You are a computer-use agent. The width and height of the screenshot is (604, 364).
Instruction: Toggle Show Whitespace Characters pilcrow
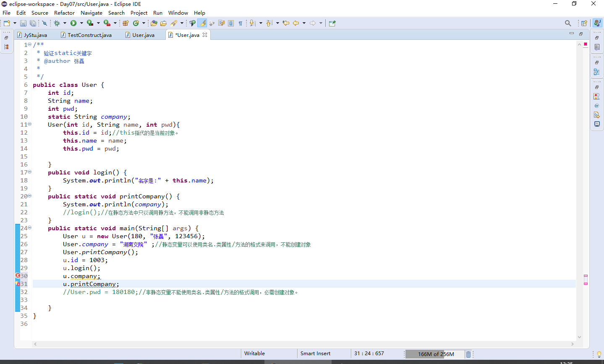pyautogui.click(x=240, y=23)
